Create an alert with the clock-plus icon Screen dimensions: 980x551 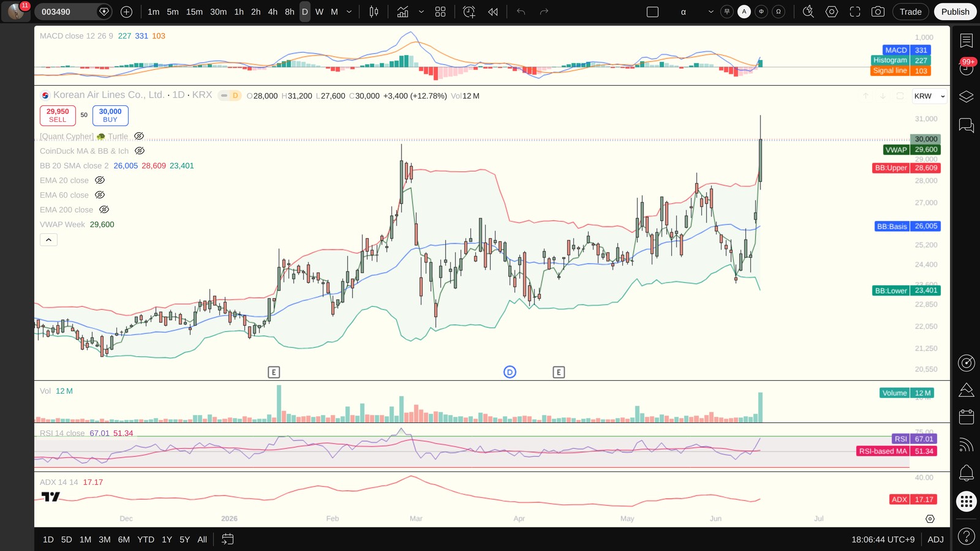469,12
